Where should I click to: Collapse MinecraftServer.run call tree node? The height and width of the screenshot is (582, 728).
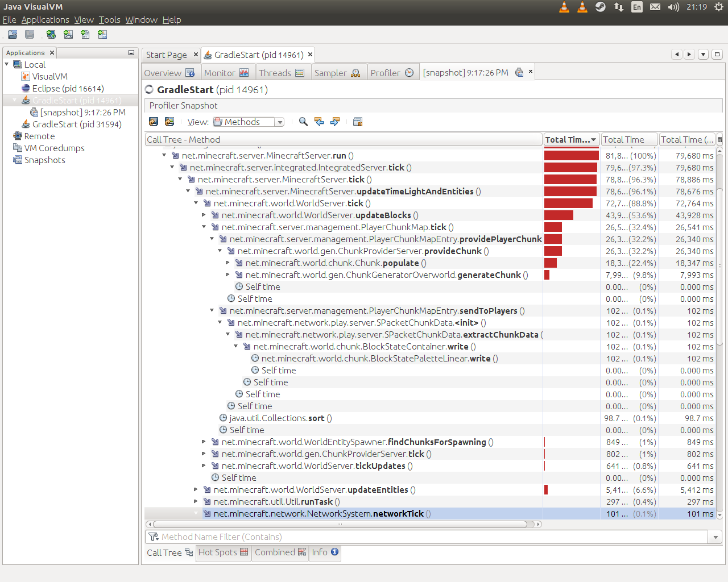[164, 155]
